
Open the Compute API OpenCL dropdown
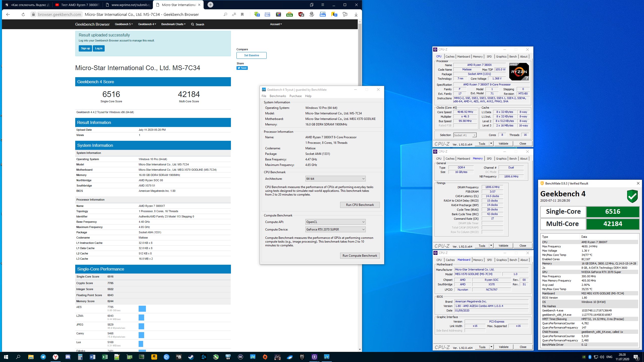pyautogui.click(x=335, y=222)
